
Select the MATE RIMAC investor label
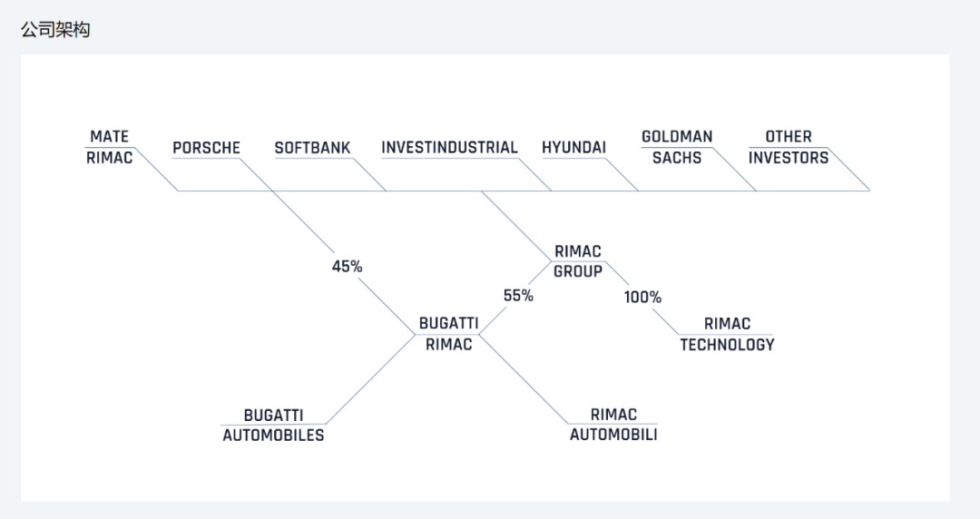(110, 147)
